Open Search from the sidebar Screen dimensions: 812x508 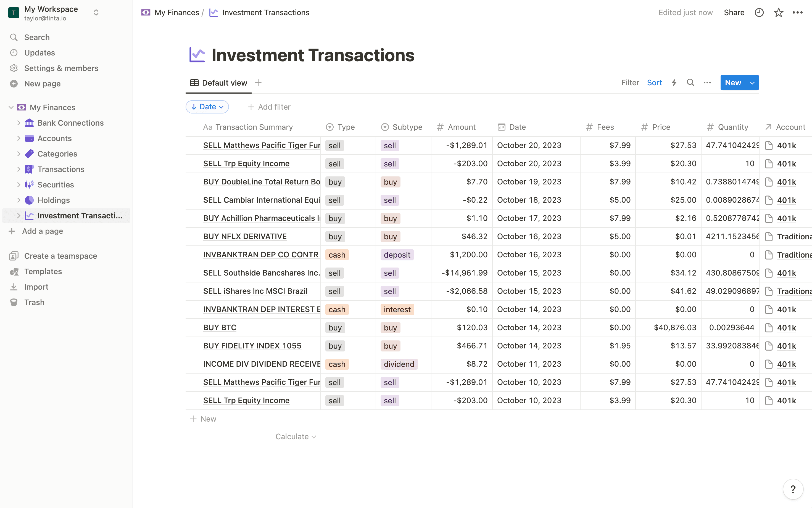click(x=37, y=37)
